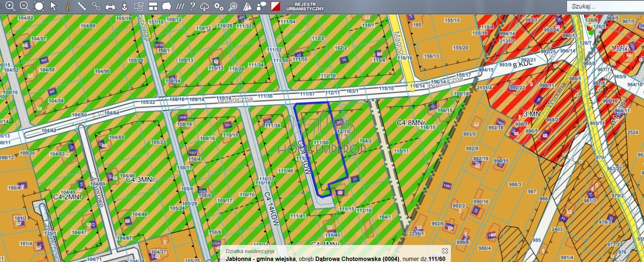Open settings with the gears icon
This screenshot has width=644, height=262.
[219, 6]
